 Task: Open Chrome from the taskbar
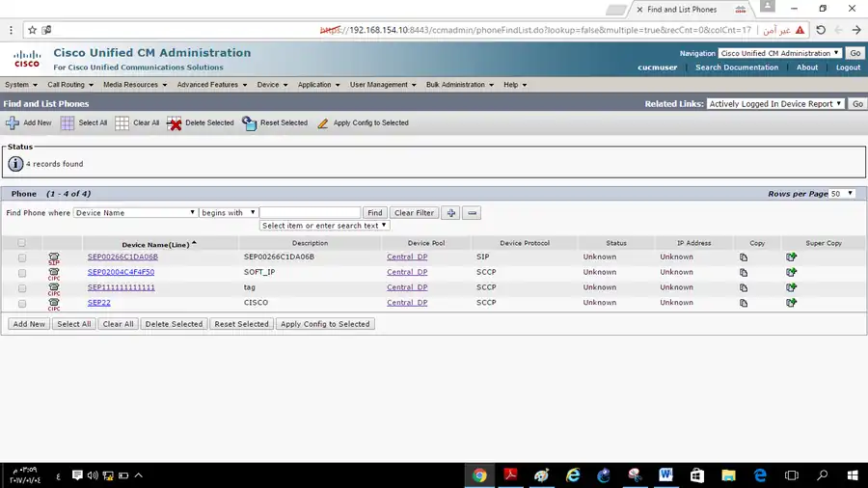pos(479,475)
